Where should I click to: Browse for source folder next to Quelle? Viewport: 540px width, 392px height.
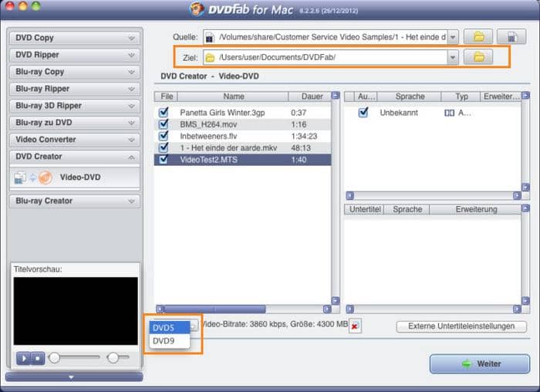478,36
